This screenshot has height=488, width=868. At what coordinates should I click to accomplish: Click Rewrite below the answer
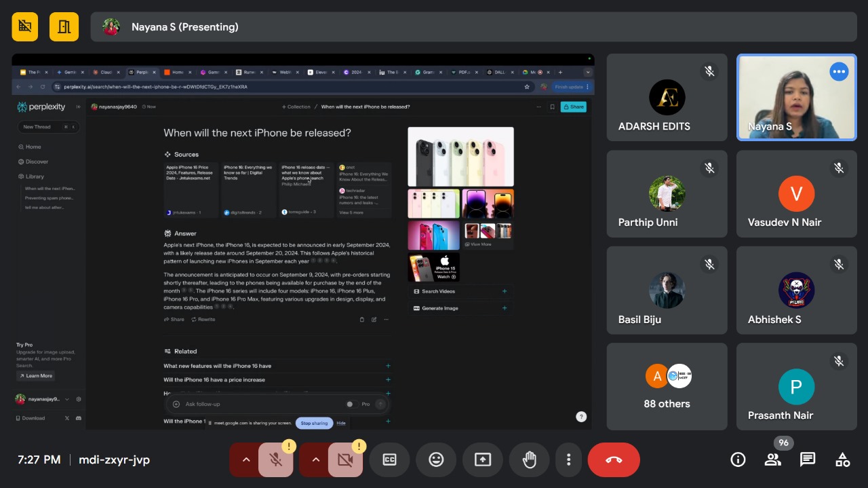coord(203,320)
